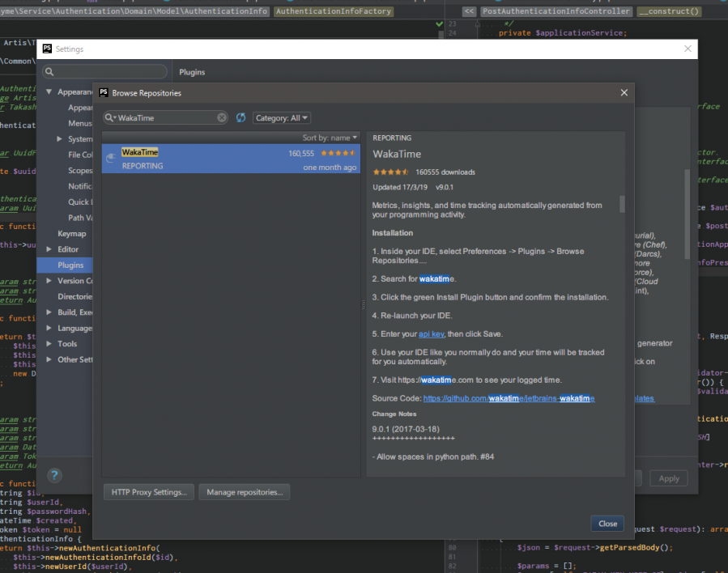Viewport: 728px width, 573px height.
Task: Click the Change Notes heading
Action: pyautogui.click(x=394, y=414)
